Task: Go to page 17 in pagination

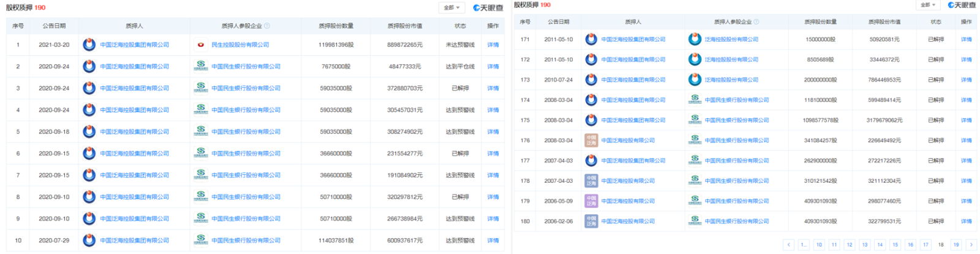Action: coord(925,245)
